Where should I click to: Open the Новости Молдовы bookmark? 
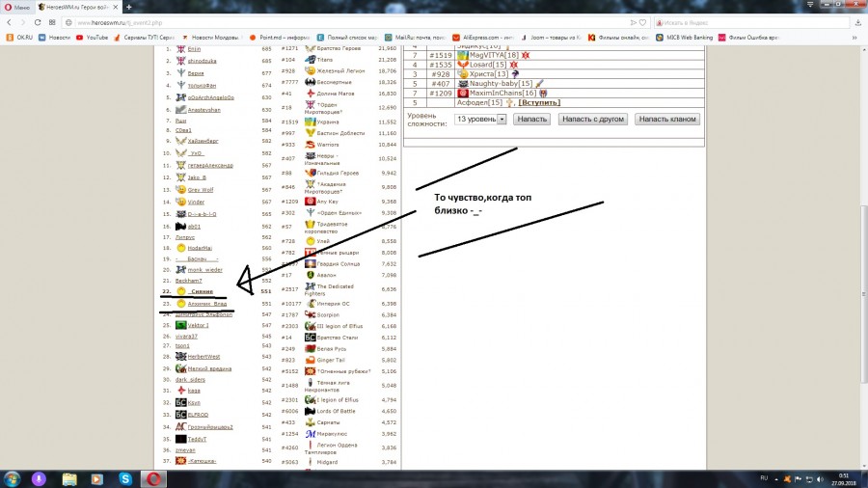(x=212, y=38)
